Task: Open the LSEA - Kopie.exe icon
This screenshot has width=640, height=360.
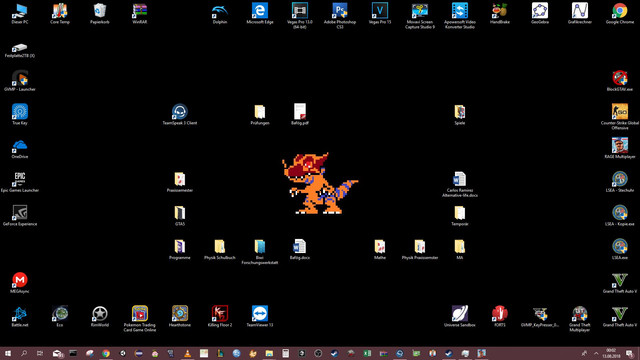Action: [620, 215]
